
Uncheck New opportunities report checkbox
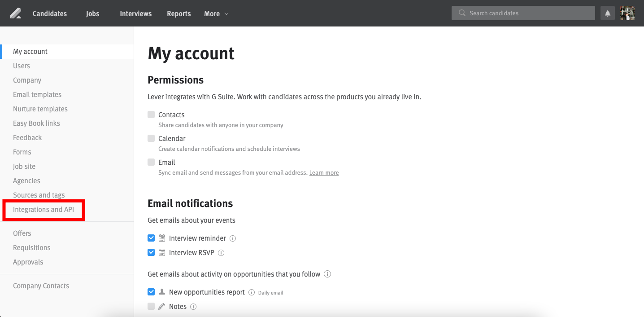click(151, 292)
